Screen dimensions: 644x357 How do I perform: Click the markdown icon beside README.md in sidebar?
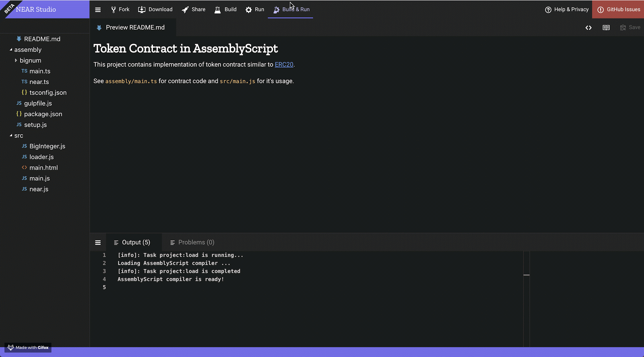pos(19,39)
